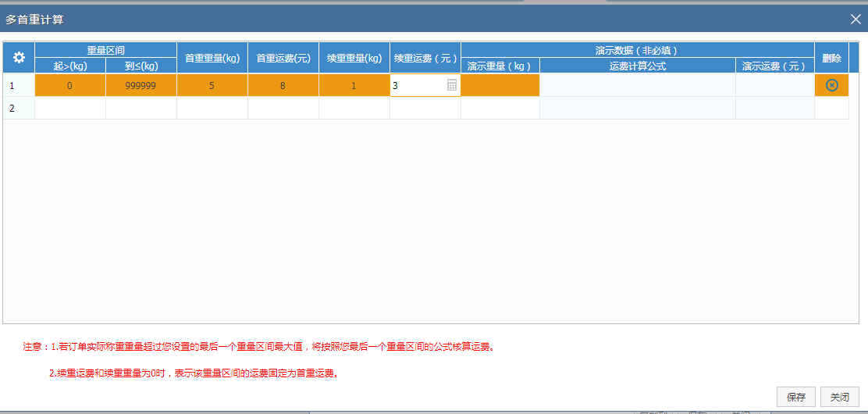Click the 演示运费 cell in row 1
Screen dimensions: 868x414
click(x=775, y=85)
